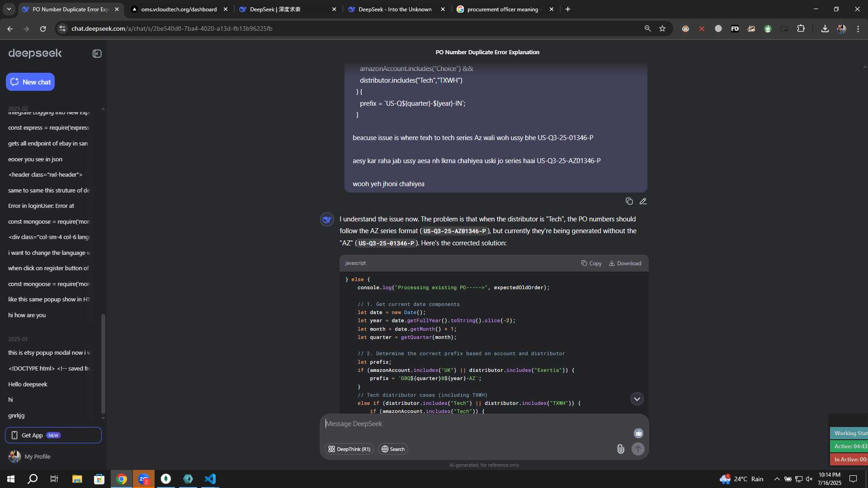Open chat "i want to change the language"
The image size is (868, 488).
[49, 253]
